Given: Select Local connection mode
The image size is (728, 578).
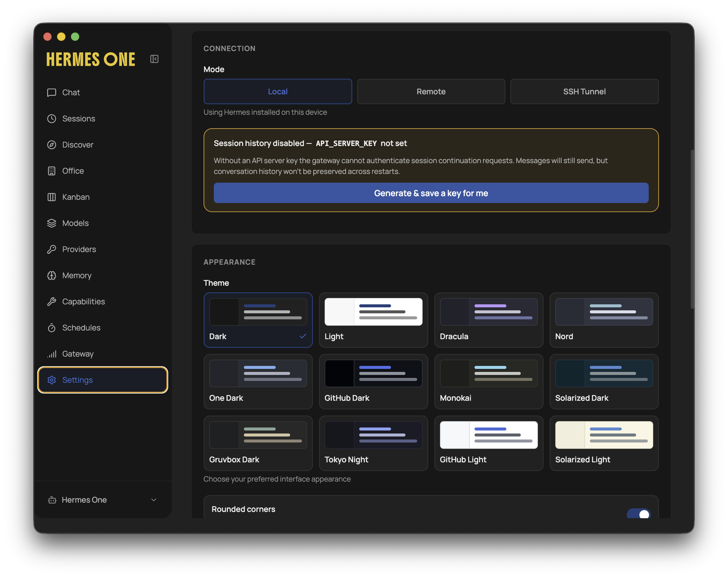Looking at the screenshot, I should coord(278,92).
